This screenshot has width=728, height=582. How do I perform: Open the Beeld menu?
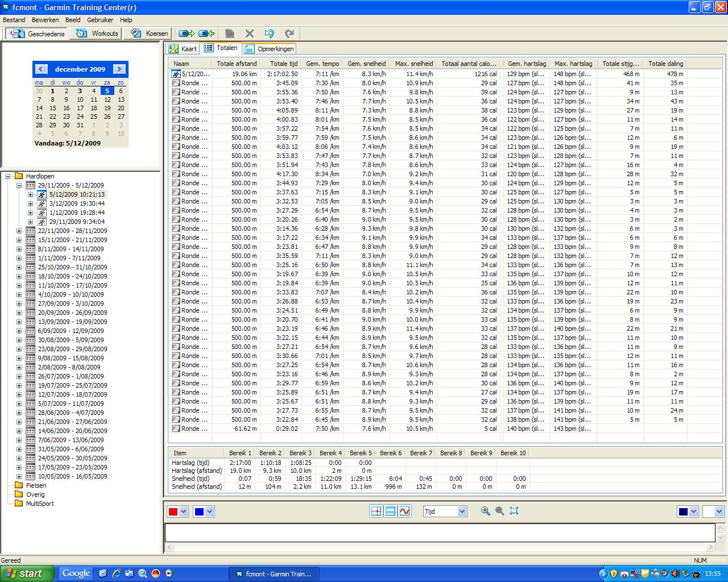click(73, 20)
